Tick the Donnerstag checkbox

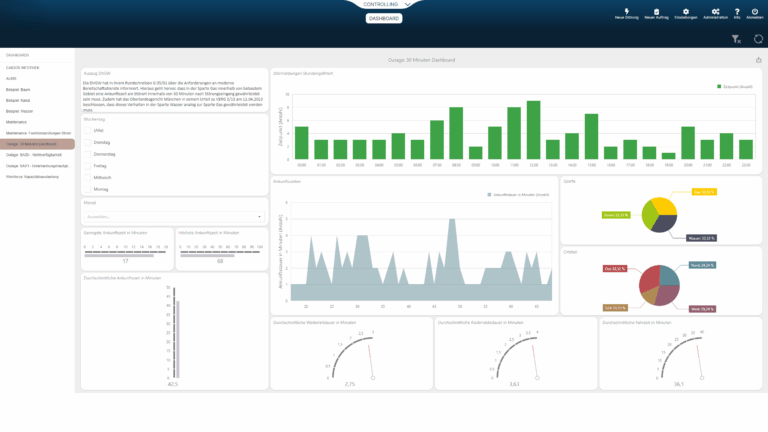coord(88,154)
